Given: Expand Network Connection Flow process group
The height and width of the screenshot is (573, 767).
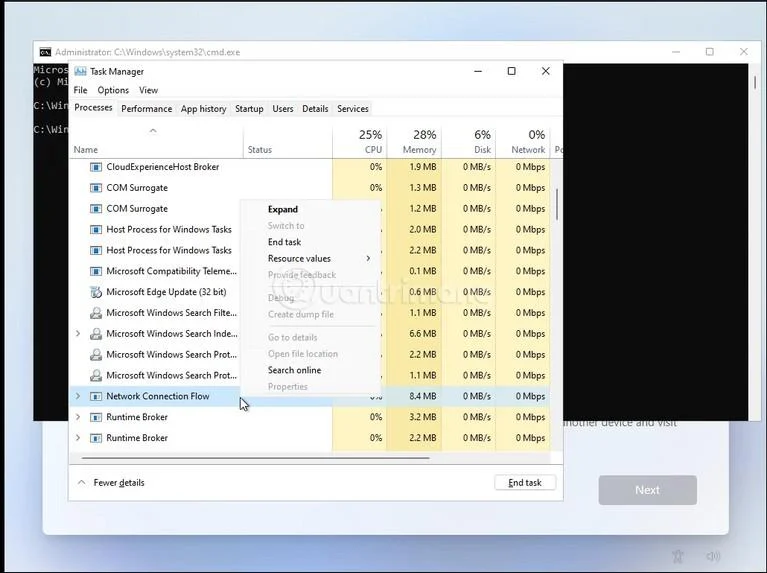Looking at the screenshot, I should [78, 396].
